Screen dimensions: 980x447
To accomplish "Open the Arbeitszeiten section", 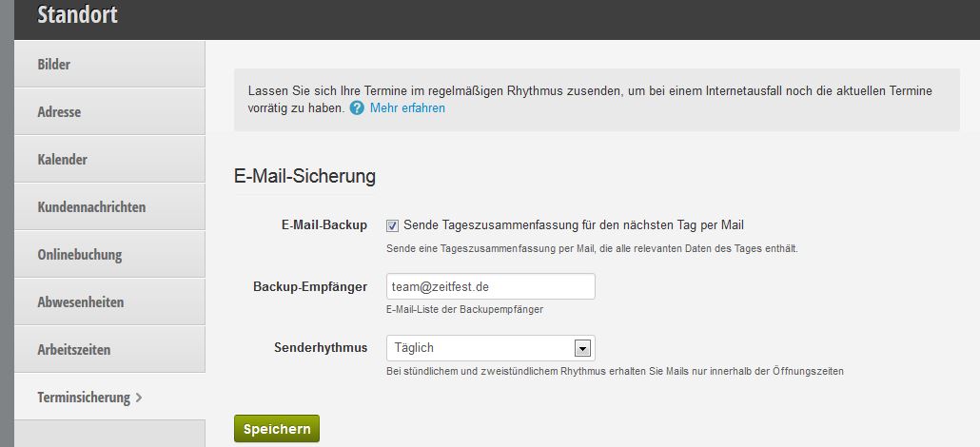I will click(74, 350).
